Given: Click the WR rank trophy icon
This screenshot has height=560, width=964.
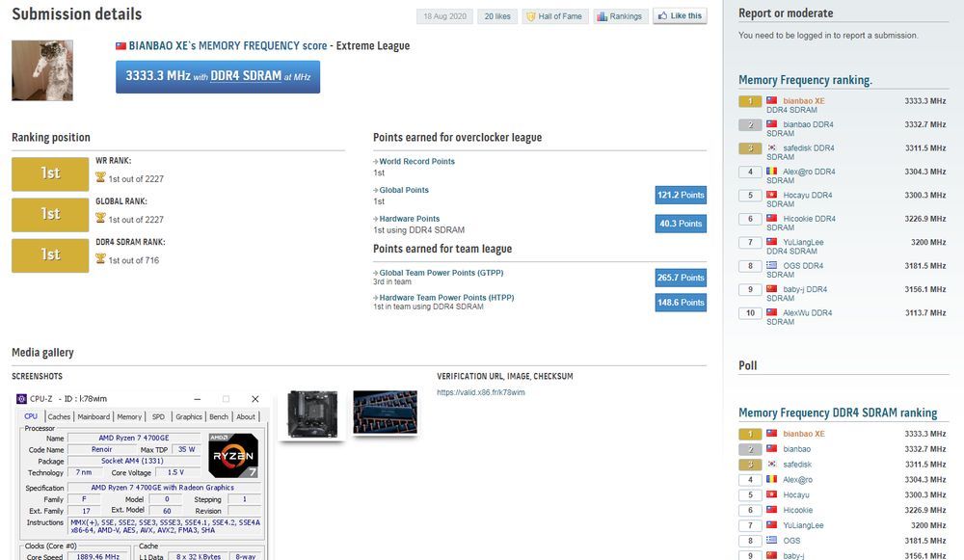Looking at the screenshot, I should [101, 177].
